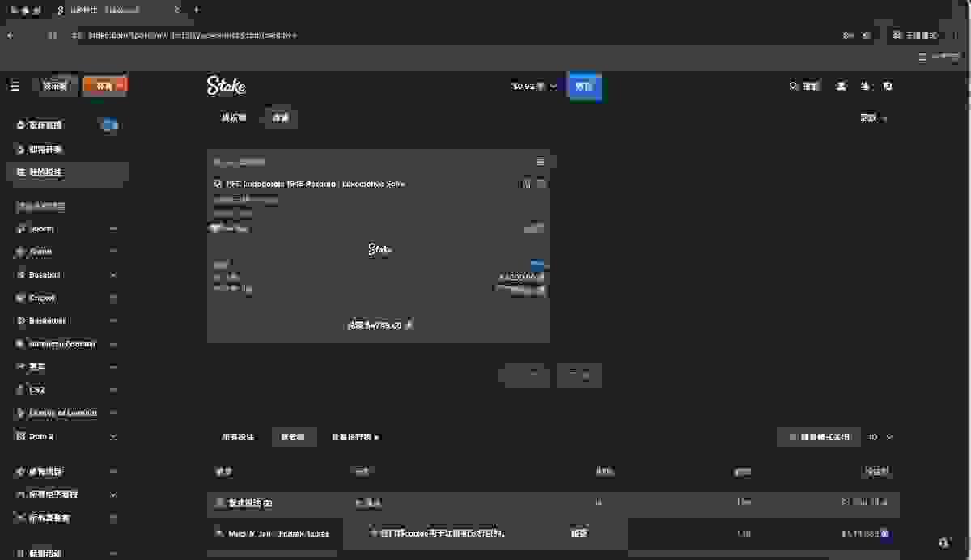Click the Baseball icon in sidebar
Image resolution: width=971 pixels, height=560 pixels.
21,275
